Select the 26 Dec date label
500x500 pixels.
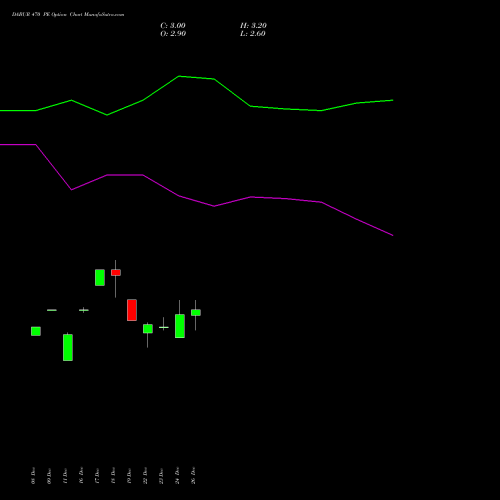(193, 476)
